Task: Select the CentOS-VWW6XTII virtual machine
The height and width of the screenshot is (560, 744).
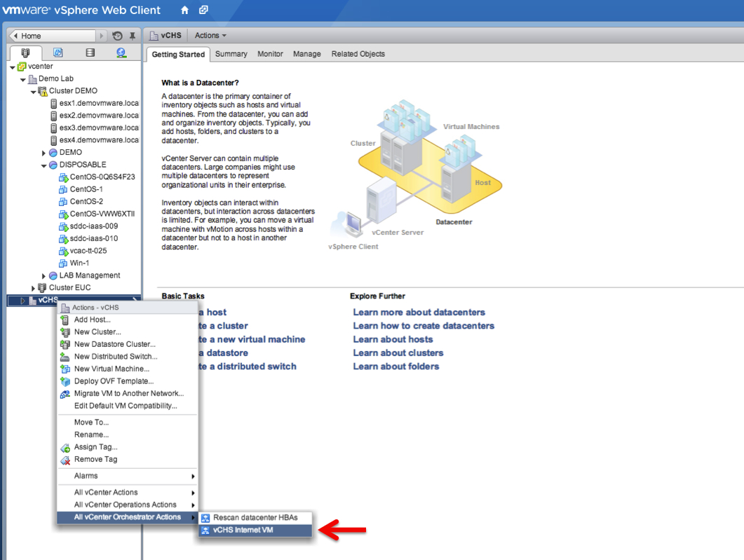Action: (102, 214)
